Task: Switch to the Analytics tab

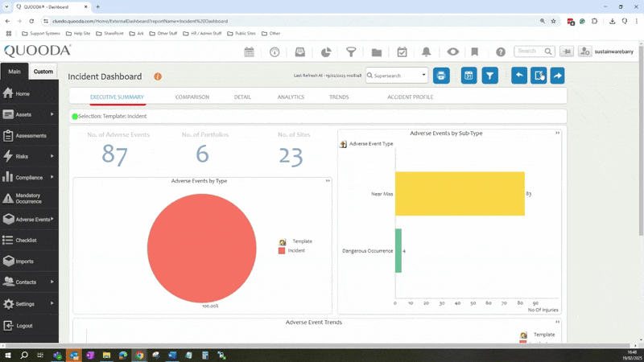Action: pos(291,97)
